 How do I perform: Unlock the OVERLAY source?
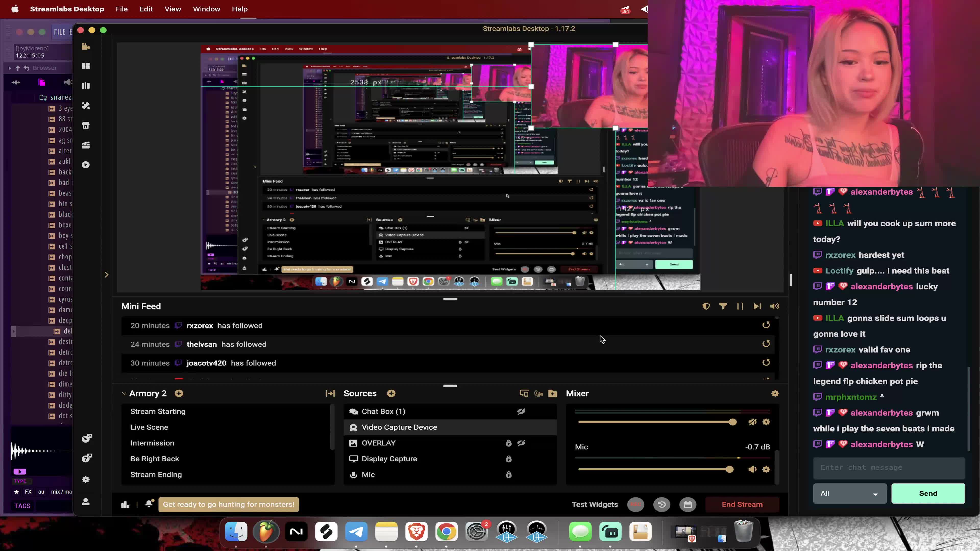(x=509, y=443)
